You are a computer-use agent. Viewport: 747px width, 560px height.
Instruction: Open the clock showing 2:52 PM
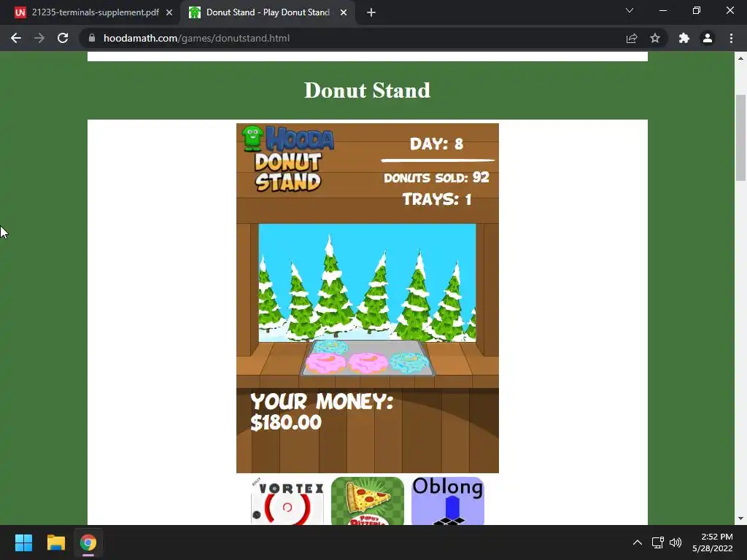(x=712, y=542)
